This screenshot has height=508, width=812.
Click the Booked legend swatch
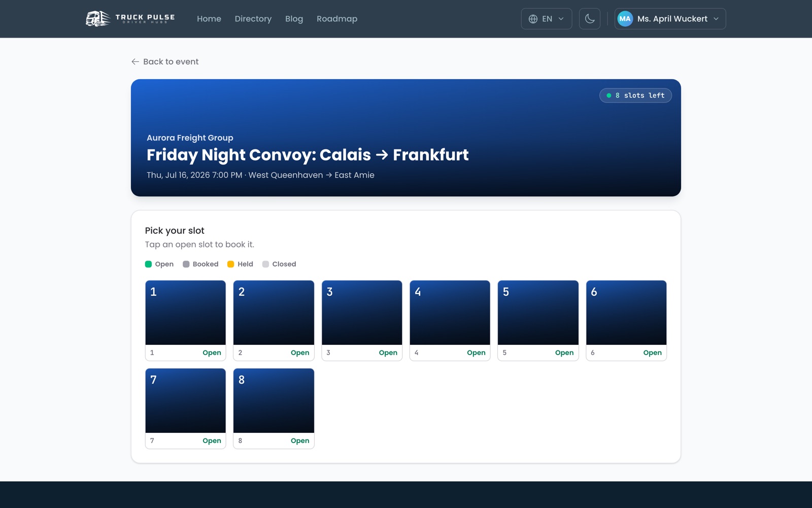point(186,264)
